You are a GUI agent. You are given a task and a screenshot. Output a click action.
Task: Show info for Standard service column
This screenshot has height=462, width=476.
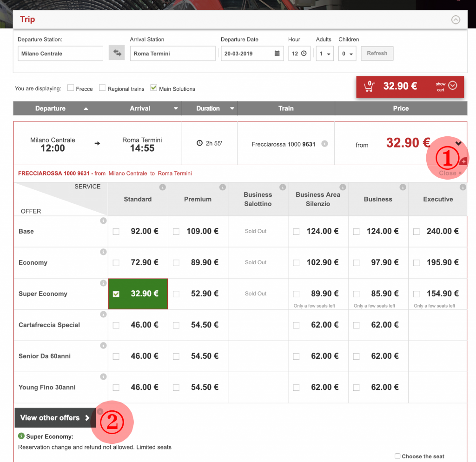point(162,187)
